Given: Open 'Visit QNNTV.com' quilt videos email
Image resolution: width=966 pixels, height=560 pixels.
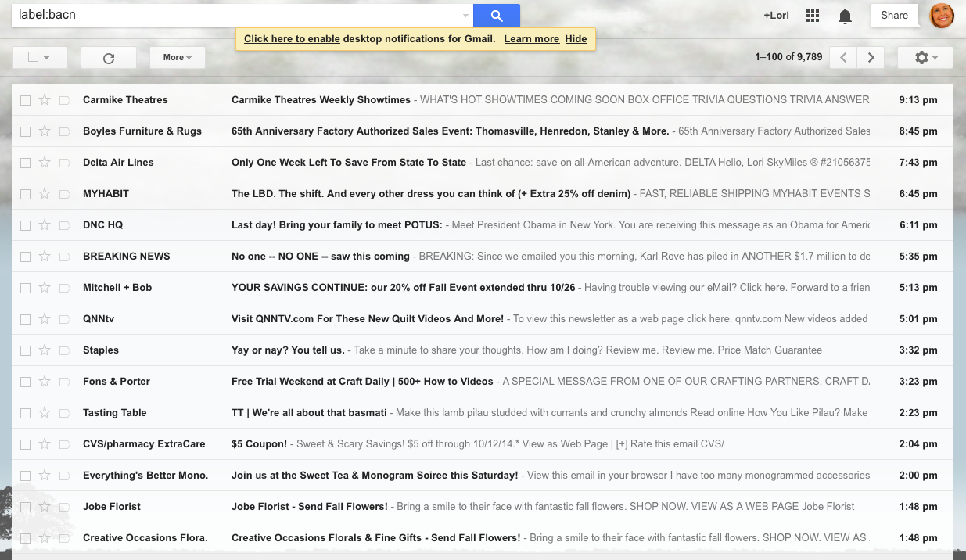Looking at the screenshot, I should point(368,318).
